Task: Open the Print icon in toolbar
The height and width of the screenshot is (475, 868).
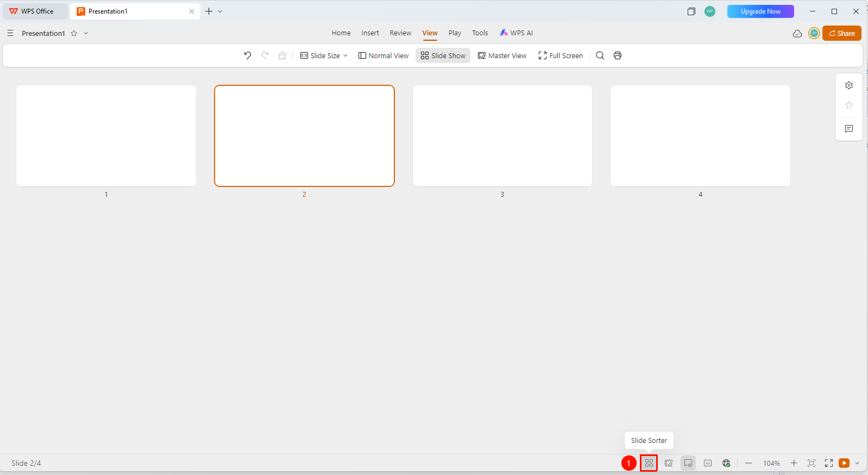Action: click(618, 55)
